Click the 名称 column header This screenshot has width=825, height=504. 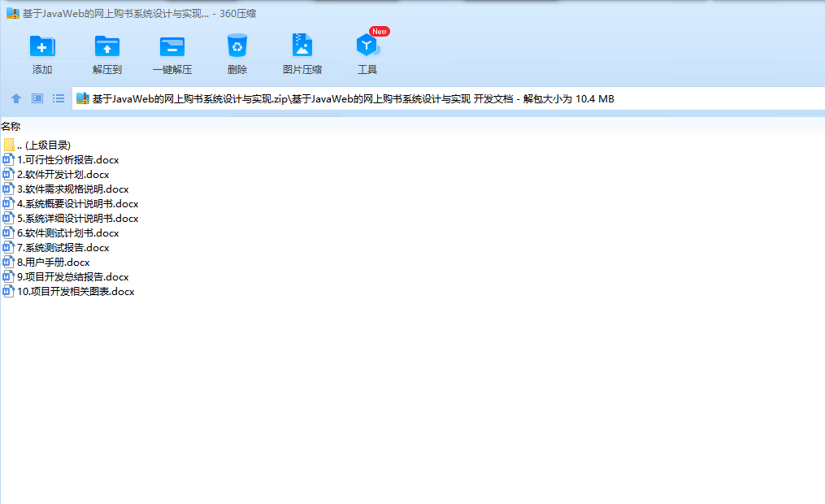pos(11,126)
